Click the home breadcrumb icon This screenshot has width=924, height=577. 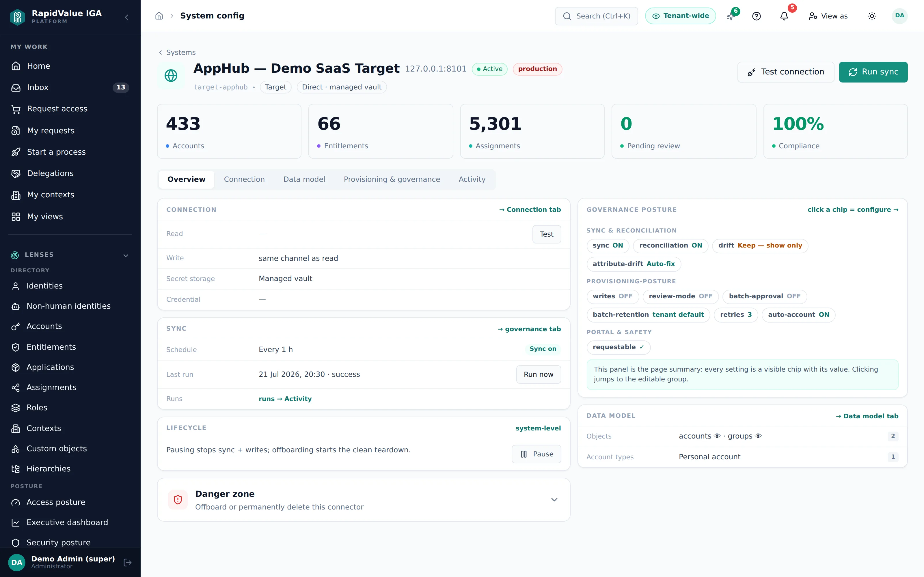click(x=159, y=16)
